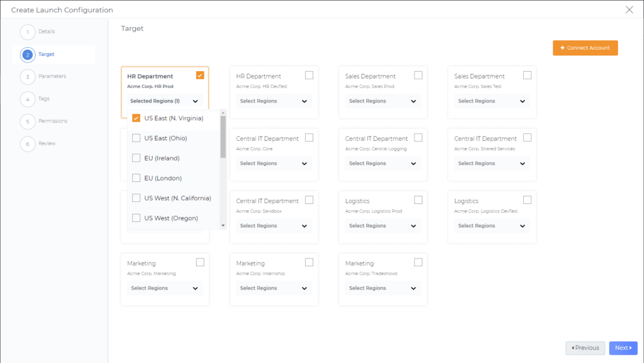The width and height of the screenshot is (644, 363).
Task: Jump to the Review step label
Action: click(x=47, y=143)
